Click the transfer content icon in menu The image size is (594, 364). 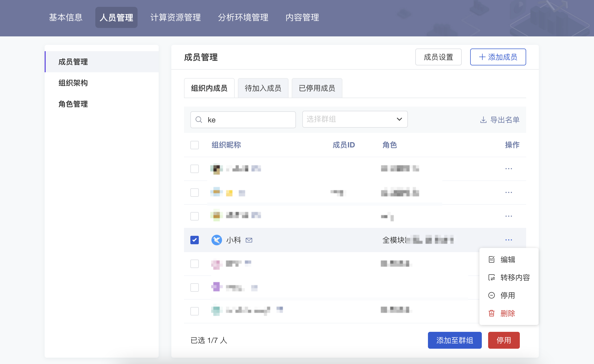(x=492, y=277)
